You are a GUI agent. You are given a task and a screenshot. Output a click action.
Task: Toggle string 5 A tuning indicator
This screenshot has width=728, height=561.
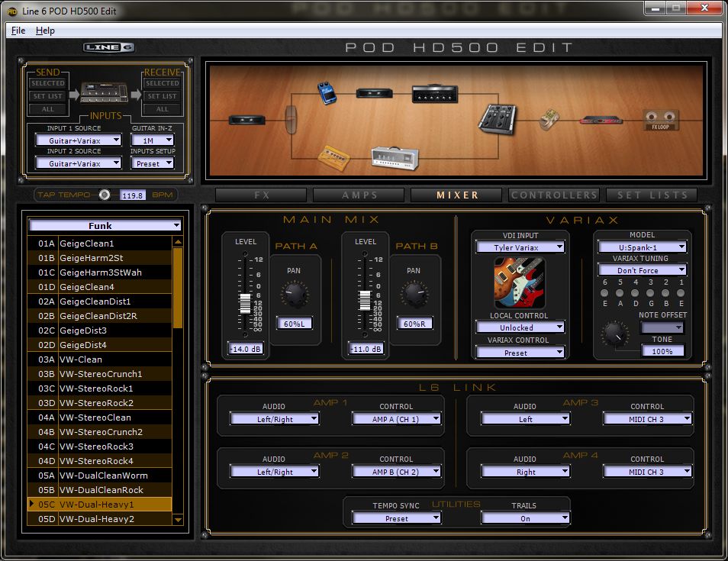click(620, 293)
